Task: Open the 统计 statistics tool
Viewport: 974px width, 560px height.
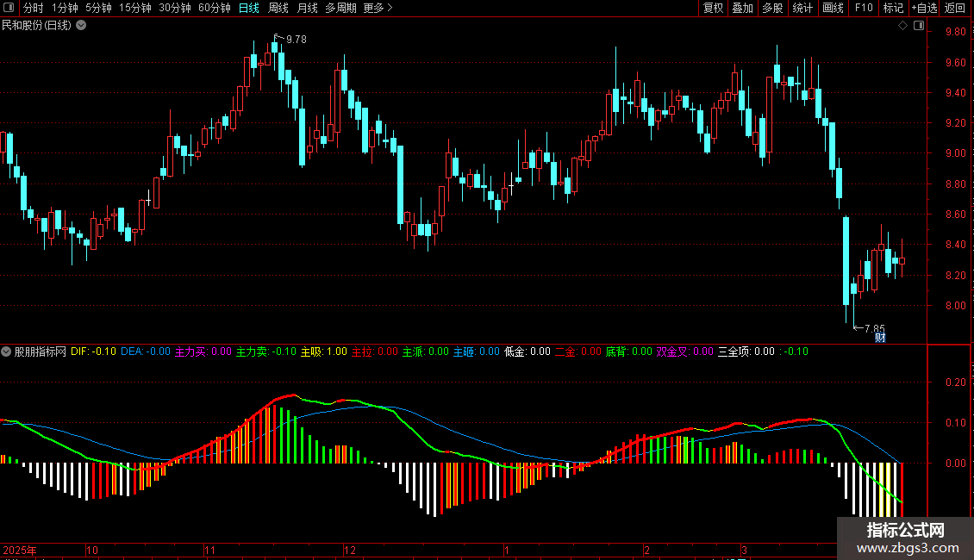Action: pyautogui.click(x=802, y=8)
